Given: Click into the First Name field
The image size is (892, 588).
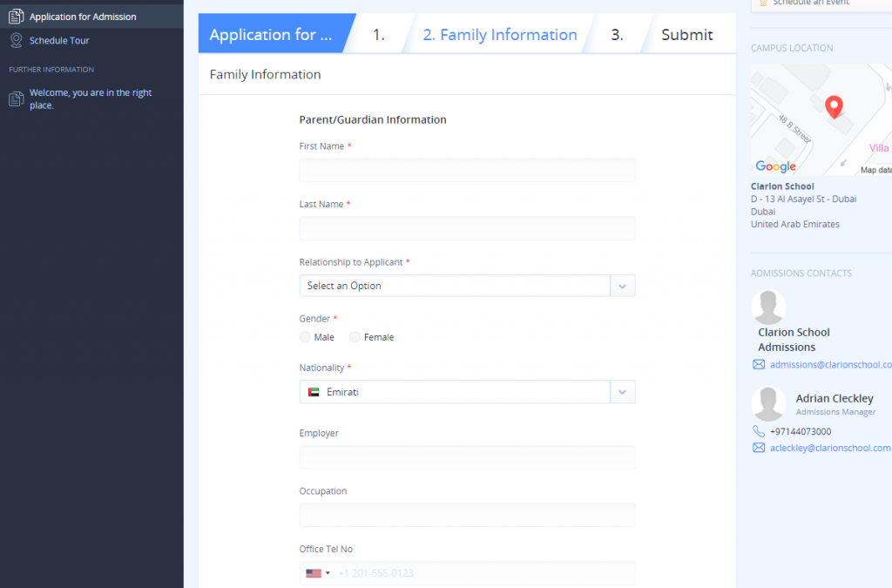Looking at the screenshot, I should pos(467,170).
